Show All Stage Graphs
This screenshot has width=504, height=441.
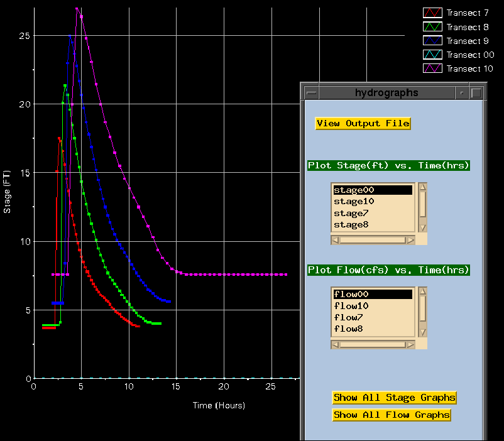[395, 398]
